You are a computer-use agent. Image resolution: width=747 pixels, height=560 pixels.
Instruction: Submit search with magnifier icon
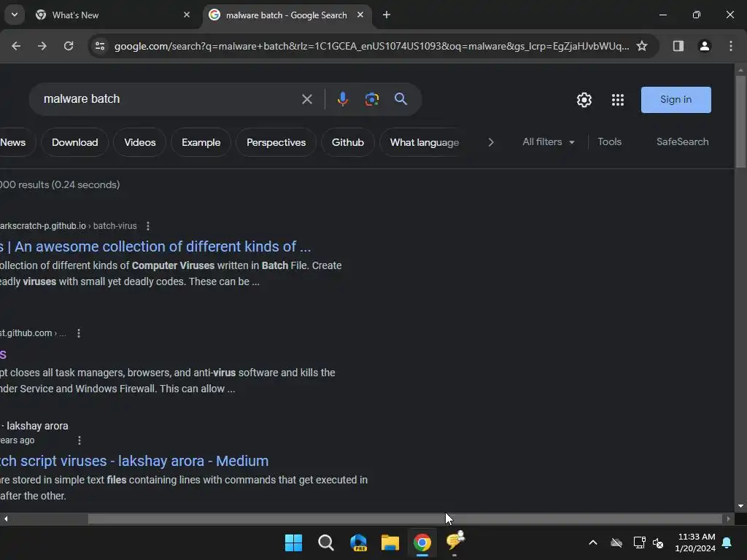[x=400, y=99]
